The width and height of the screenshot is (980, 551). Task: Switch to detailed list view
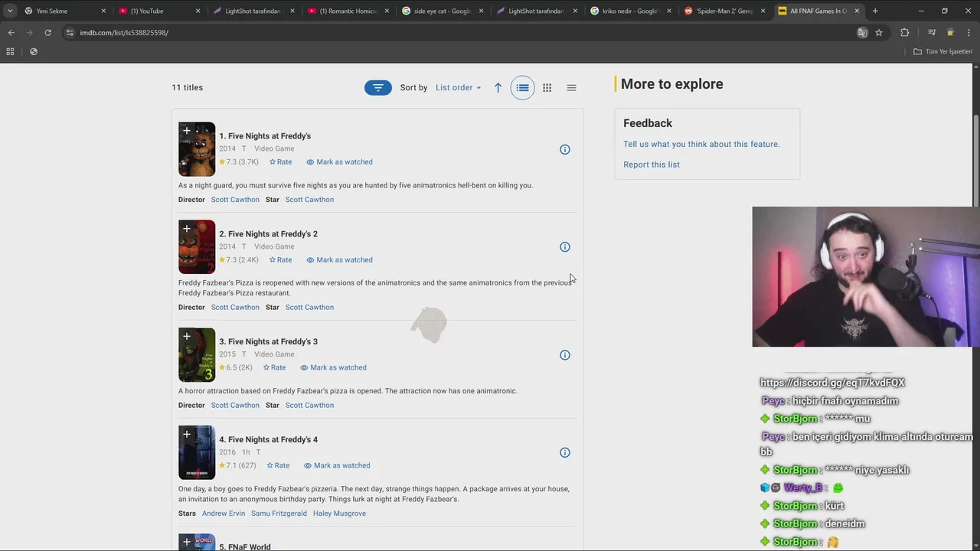[x=523, y=88]
